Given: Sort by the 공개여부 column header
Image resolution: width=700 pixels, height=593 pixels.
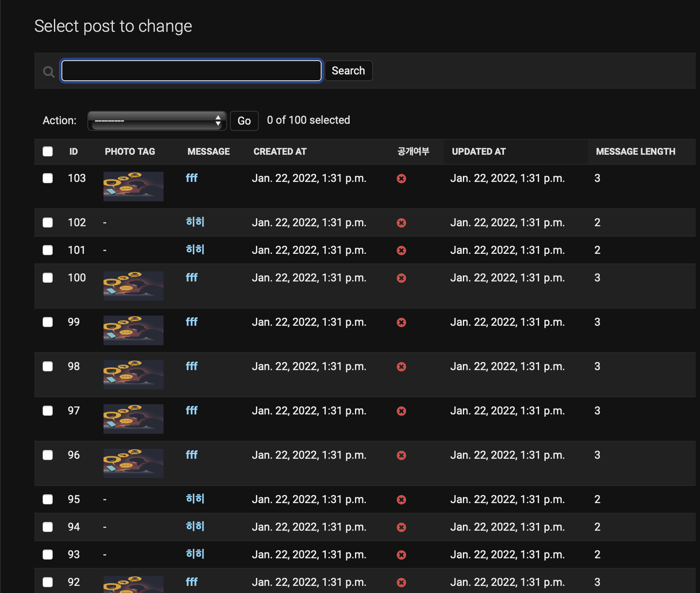Looking at the screenshot, I should coord(413,151).
